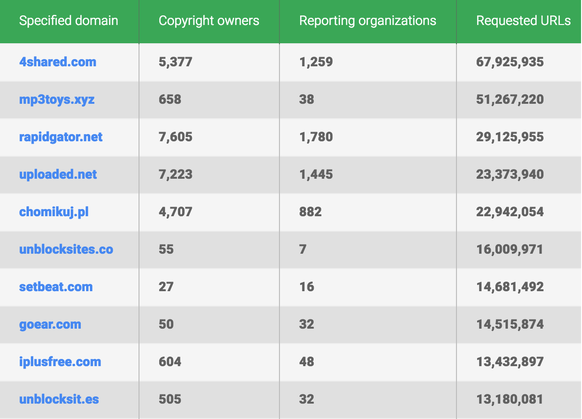
Task: Open the mp3toys.xyz domain link
Action: pos(57,99)
